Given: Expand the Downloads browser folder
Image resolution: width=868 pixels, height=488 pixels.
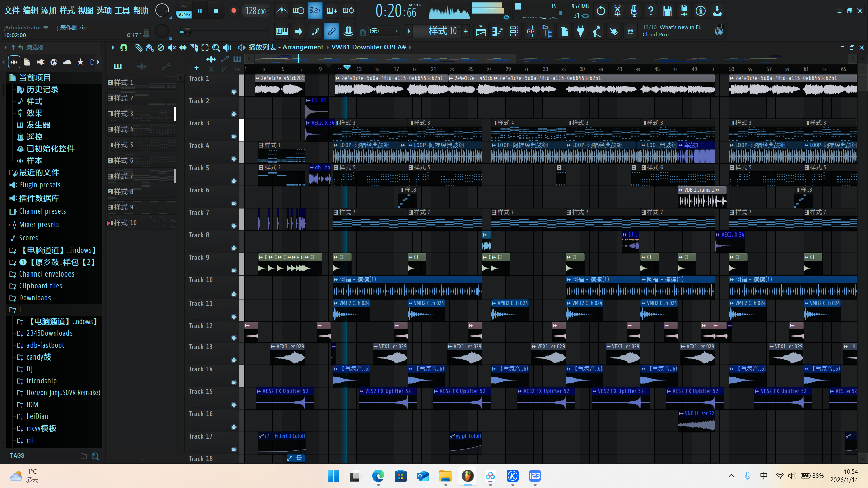Looking at the screenshot, I should pyautogui.click(x=35, y=298).
